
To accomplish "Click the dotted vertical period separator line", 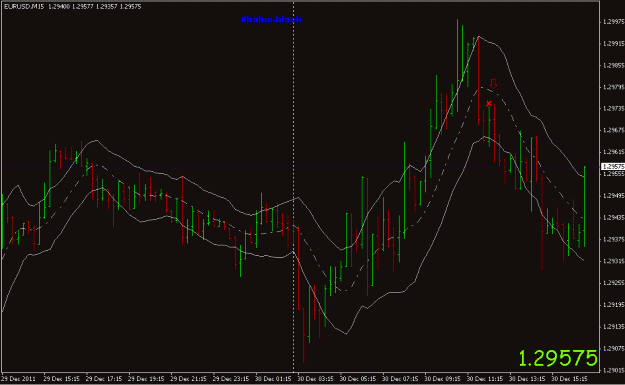I will (x=294, y=187).
